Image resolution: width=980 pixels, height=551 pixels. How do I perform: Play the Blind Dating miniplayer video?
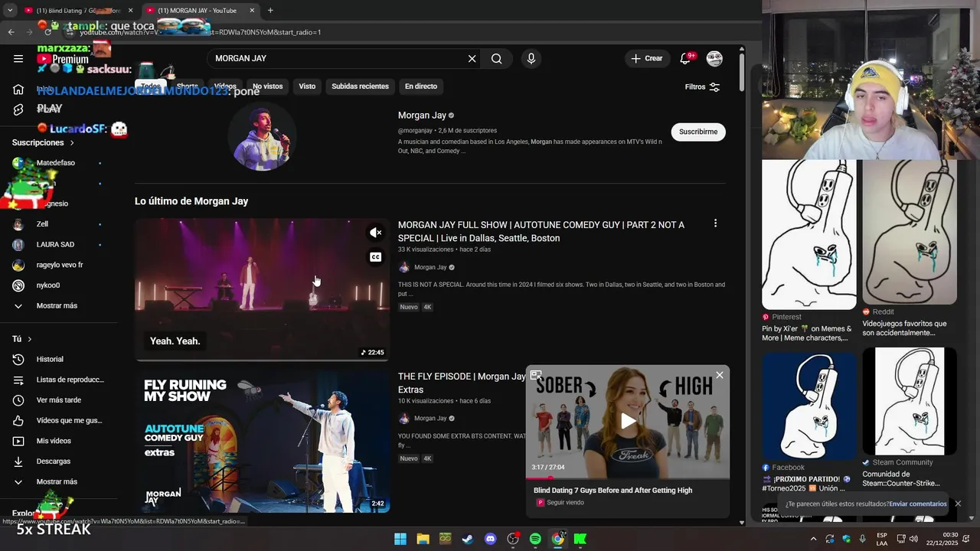click(628, 421)
